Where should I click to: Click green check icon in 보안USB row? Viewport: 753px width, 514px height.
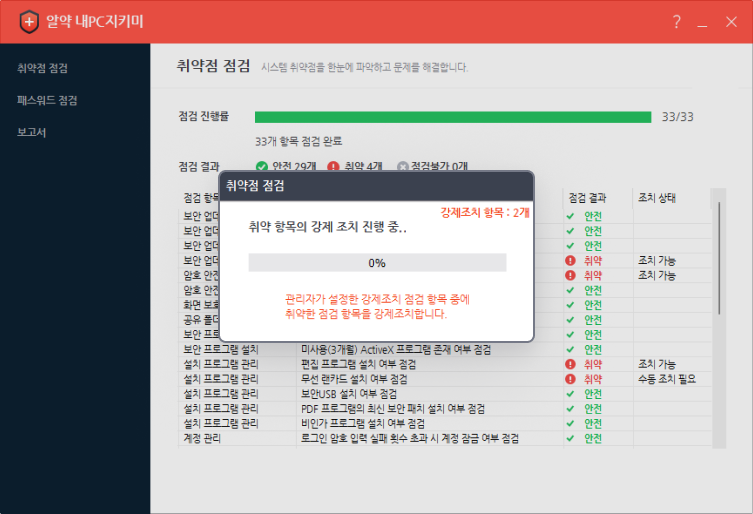pos(570,394)
